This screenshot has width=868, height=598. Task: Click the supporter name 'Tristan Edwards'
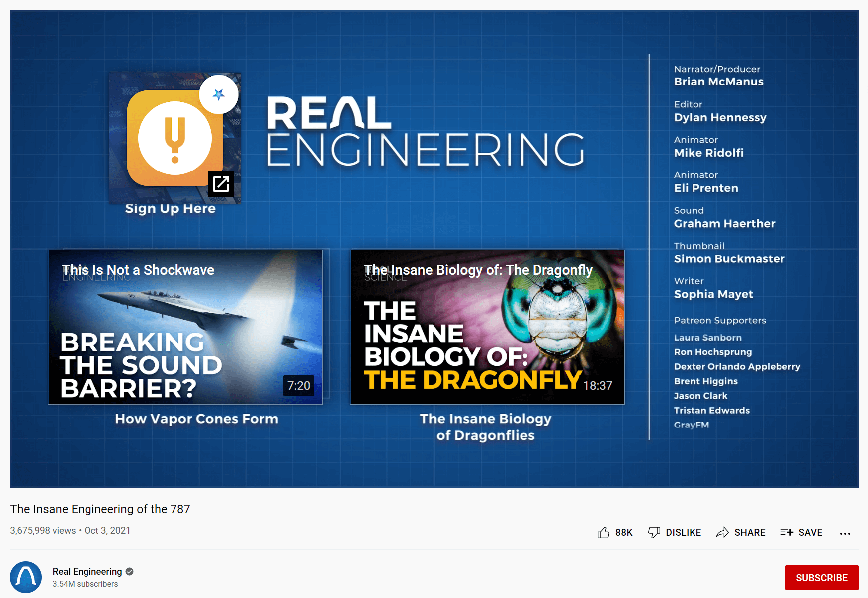[x=712, y=410]
